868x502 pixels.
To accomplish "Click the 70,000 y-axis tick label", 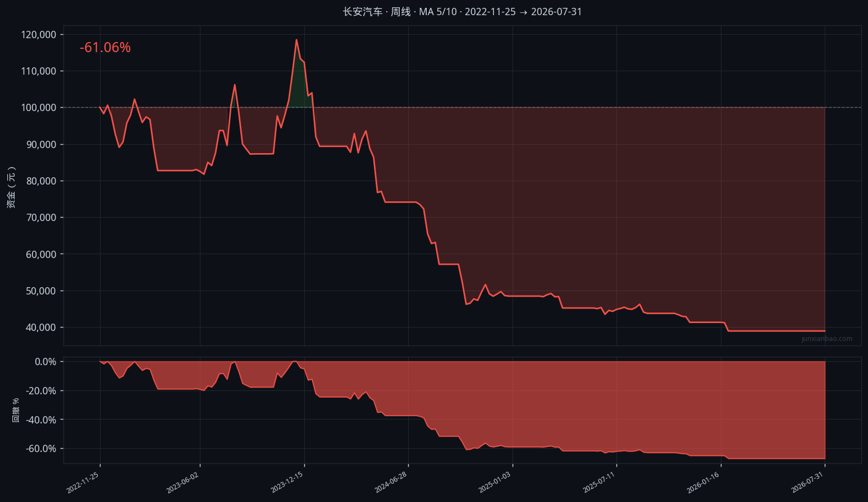I will [x=41, y=218].
